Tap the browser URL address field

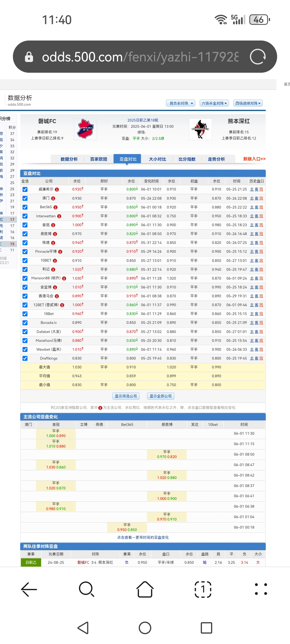tap(140, 57)
